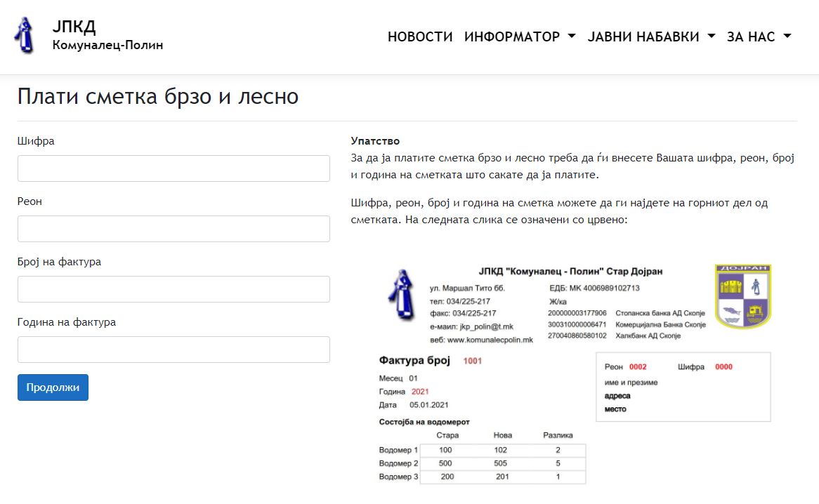Focus the Година на фактура input field
This screenshot has height=504, width=819.
click(173, 350)
